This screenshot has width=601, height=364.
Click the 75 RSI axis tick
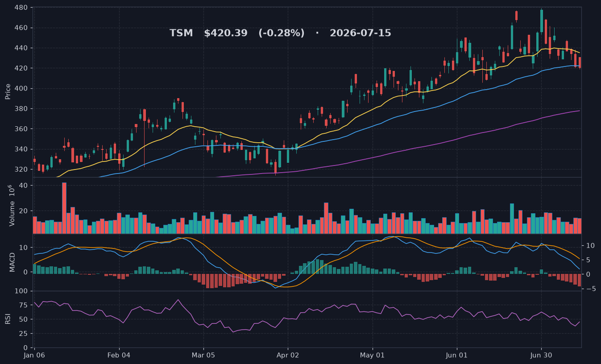pyautogui.click(x=24, y=305)
